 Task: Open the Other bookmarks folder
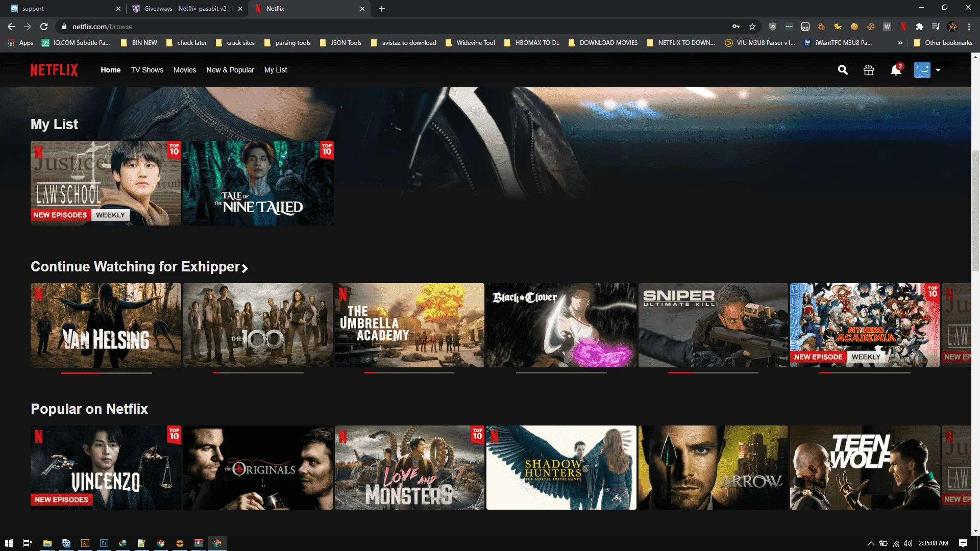(x=943, y=43)
